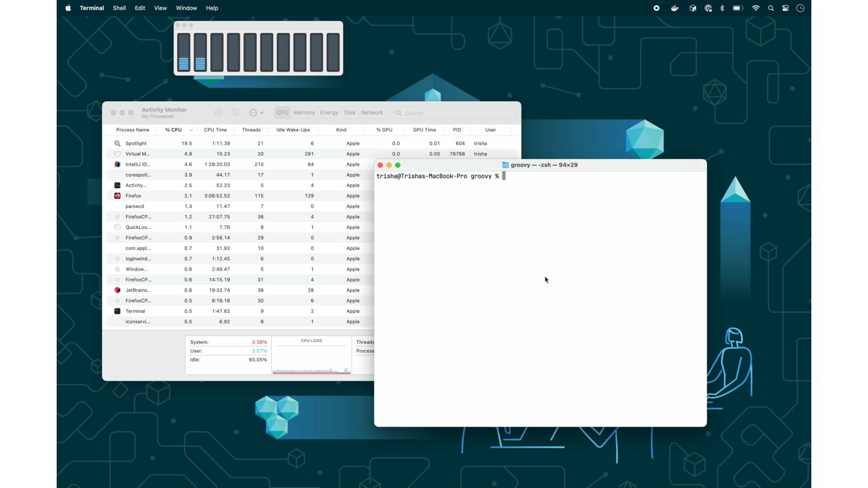Open the View menu
The image size is (868, 488).
(160, 8)
